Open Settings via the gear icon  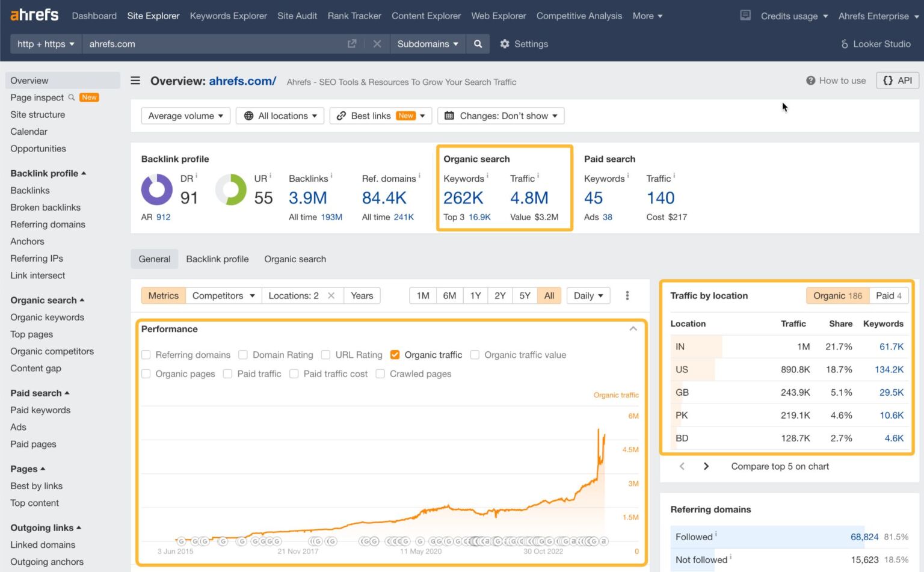pos(505,43)
